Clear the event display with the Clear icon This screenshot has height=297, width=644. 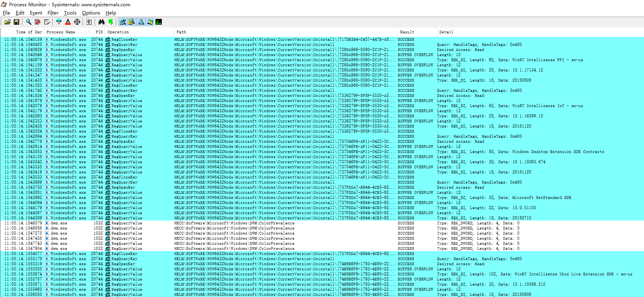(47, 22)
